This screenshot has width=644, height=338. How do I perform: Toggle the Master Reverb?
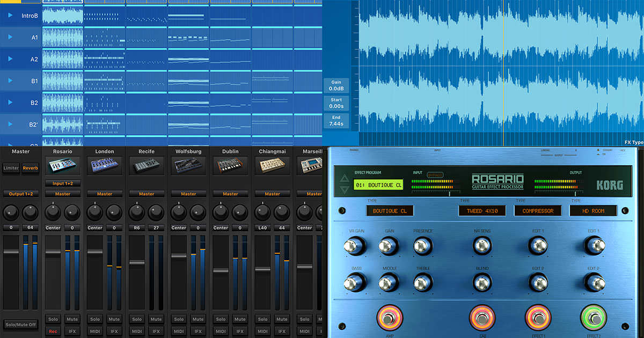point(30,168)
